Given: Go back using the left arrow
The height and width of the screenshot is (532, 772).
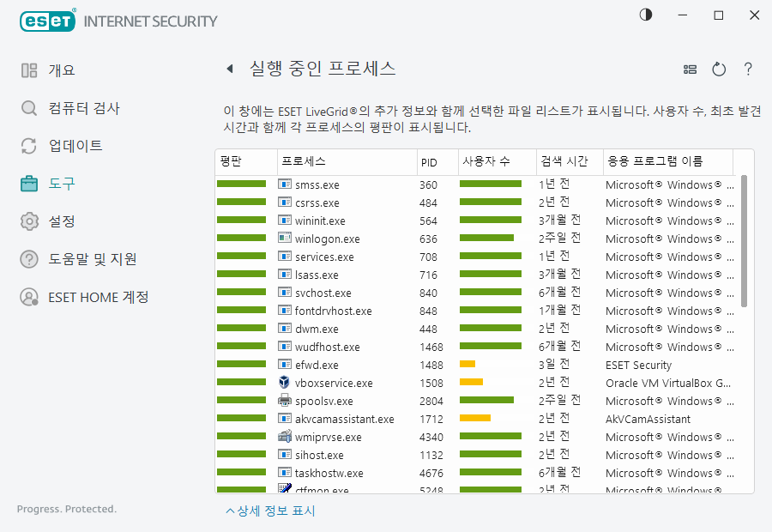Looking at the screenshot, I should coord(229,70).
